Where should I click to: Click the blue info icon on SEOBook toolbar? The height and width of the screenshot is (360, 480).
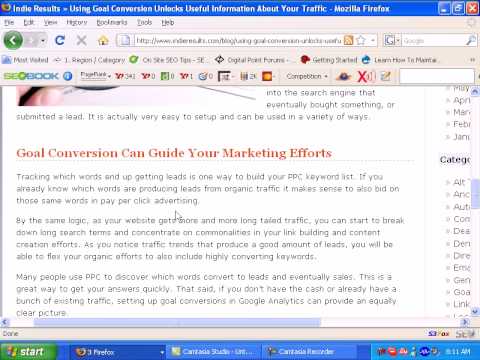[68, 76]
